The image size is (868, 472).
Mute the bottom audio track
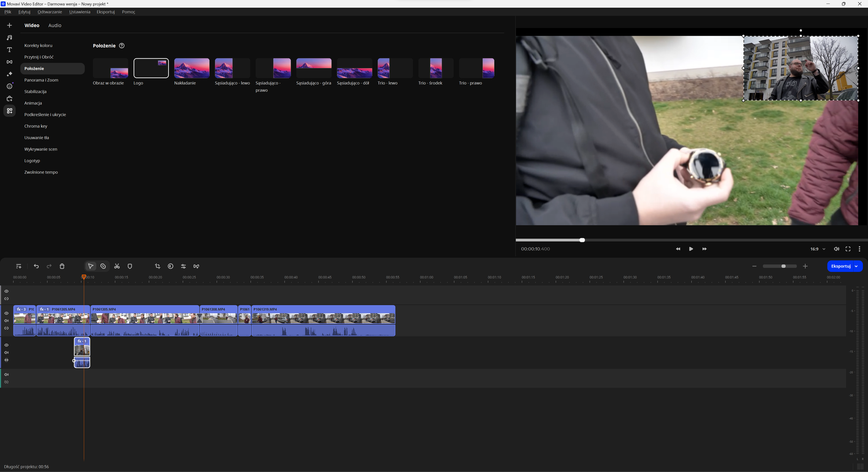point(6,374)
